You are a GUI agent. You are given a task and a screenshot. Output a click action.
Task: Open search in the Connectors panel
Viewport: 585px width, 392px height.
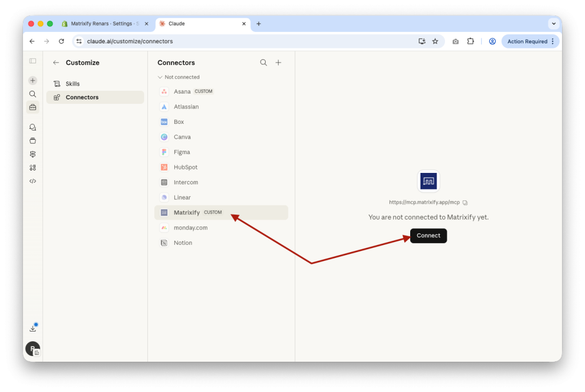263,62
